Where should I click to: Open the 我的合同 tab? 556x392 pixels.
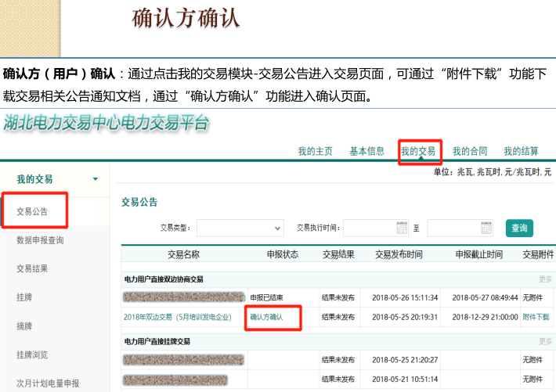(470, 151)
